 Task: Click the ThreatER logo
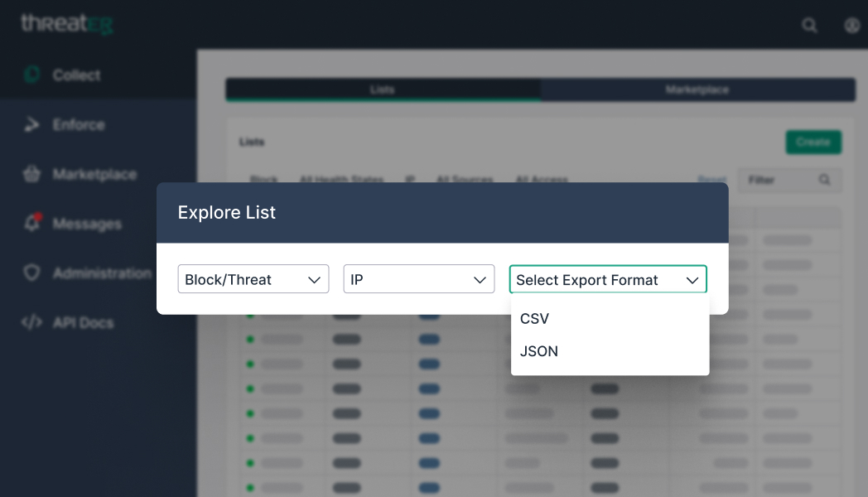pos(67,24)
